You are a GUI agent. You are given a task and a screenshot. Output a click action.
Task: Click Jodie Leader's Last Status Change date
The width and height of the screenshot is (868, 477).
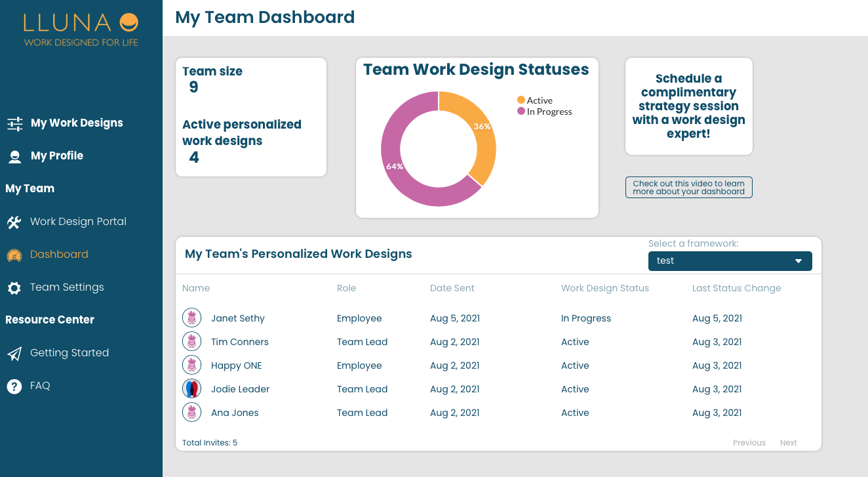717,389
